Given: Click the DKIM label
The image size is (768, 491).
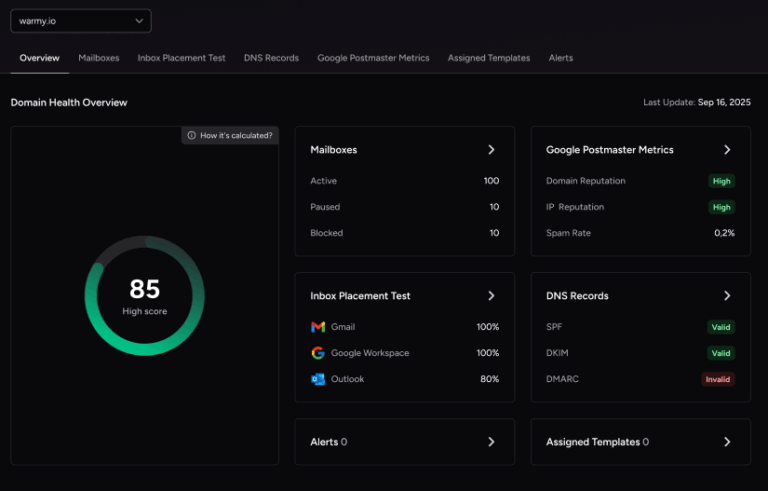Looking at the screenshot, I should pyautogui.click(x=557, y=353).
